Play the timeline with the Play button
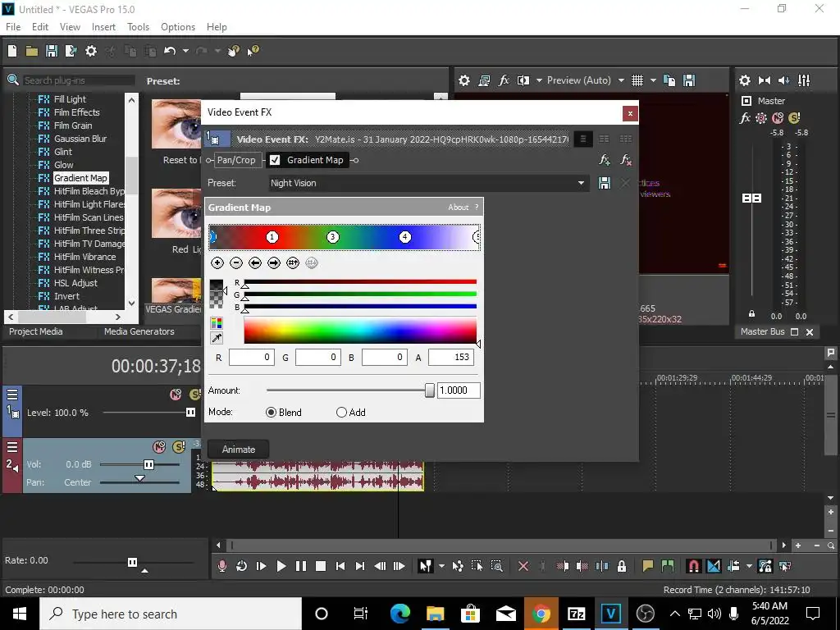Screen dimensions: 840x630 pos(281,566)
